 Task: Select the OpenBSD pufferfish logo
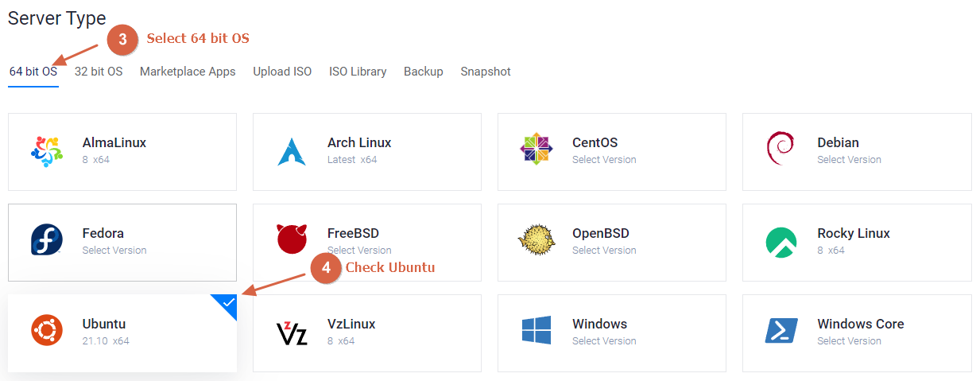[536, 240]
